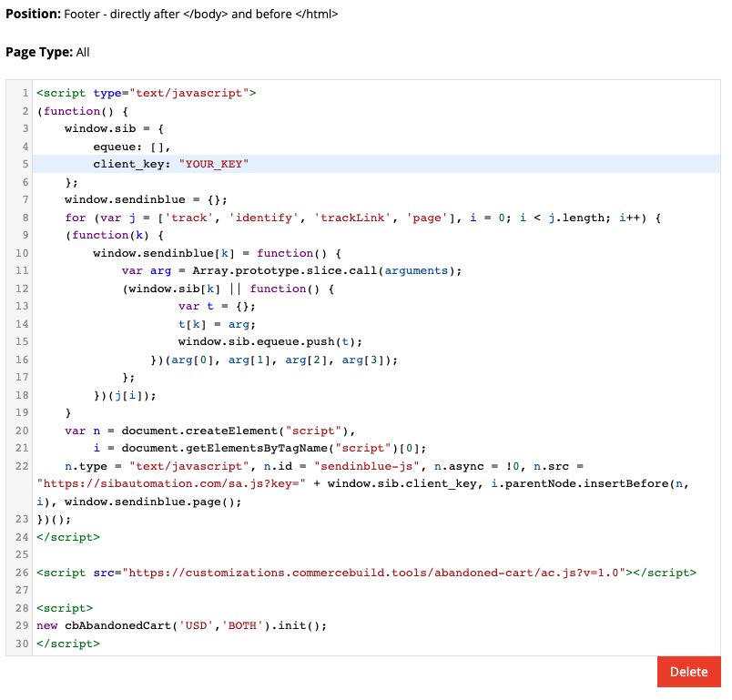Click the 'trackLink' string in line 8
The width and height of the screenshot is (732, 700).
pyautogui.click(x=352, y=218)
